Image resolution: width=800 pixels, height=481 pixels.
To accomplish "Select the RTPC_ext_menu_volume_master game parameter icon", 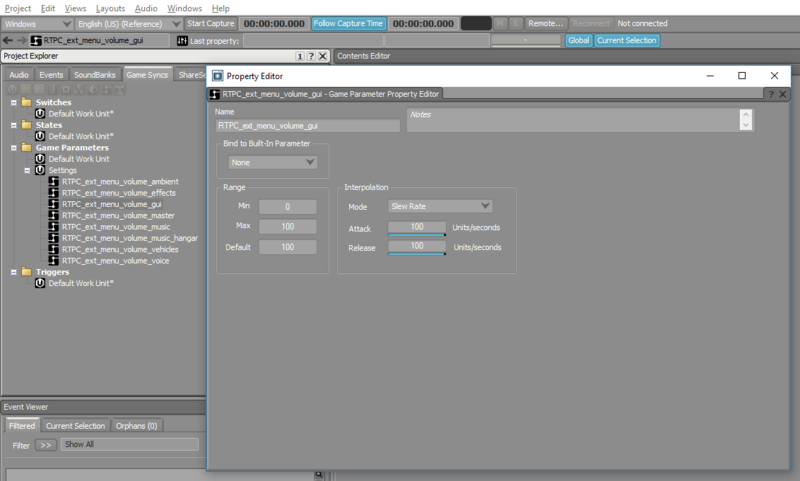I will [54, 215].
